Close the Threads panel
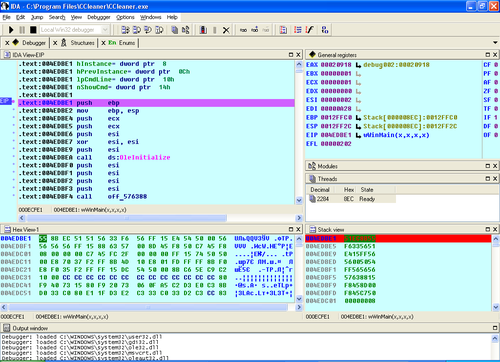The image size is (500, 362). [x=495, y=179]
